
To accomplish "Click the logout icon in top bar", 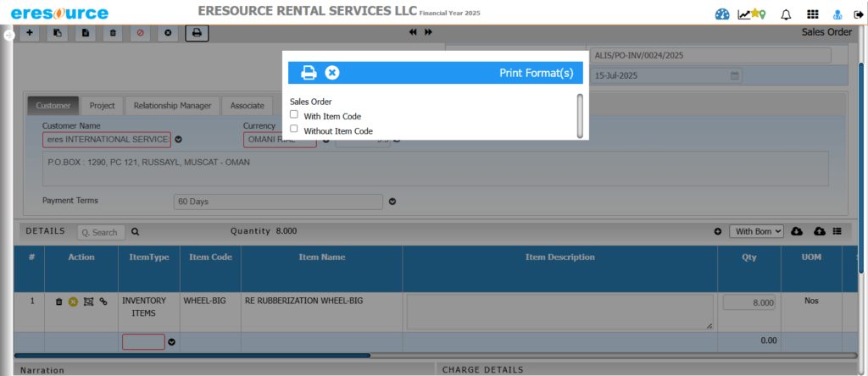I will coord(858,14).
